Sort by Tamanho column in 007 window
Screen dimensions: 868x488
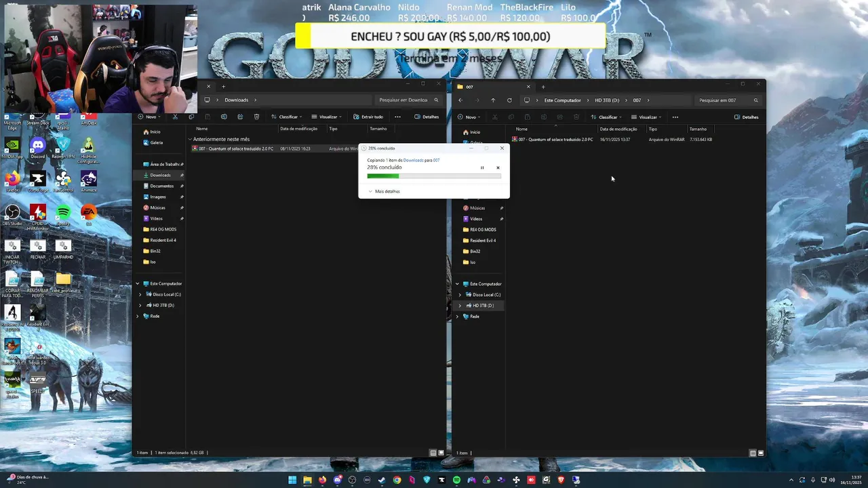click(x=698, y=129)
